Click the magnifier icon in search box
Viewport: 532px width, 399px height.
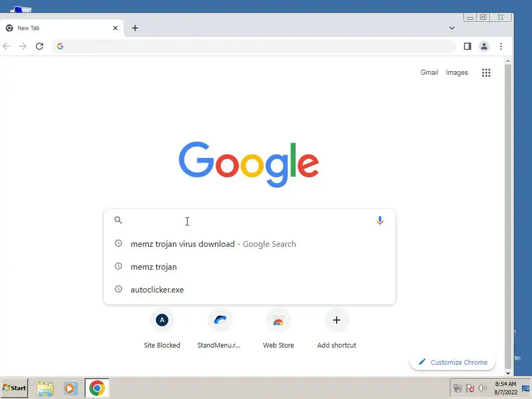point(118,220)
